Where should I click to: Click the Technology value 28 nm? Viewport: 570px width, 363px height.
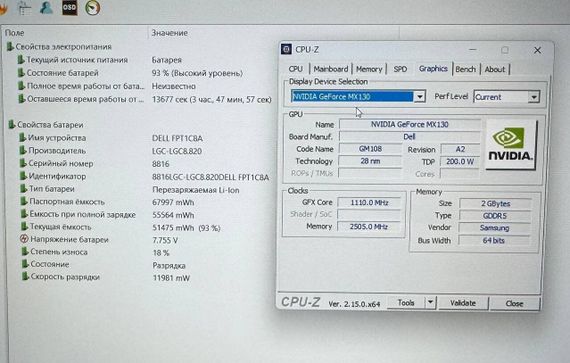370,161
